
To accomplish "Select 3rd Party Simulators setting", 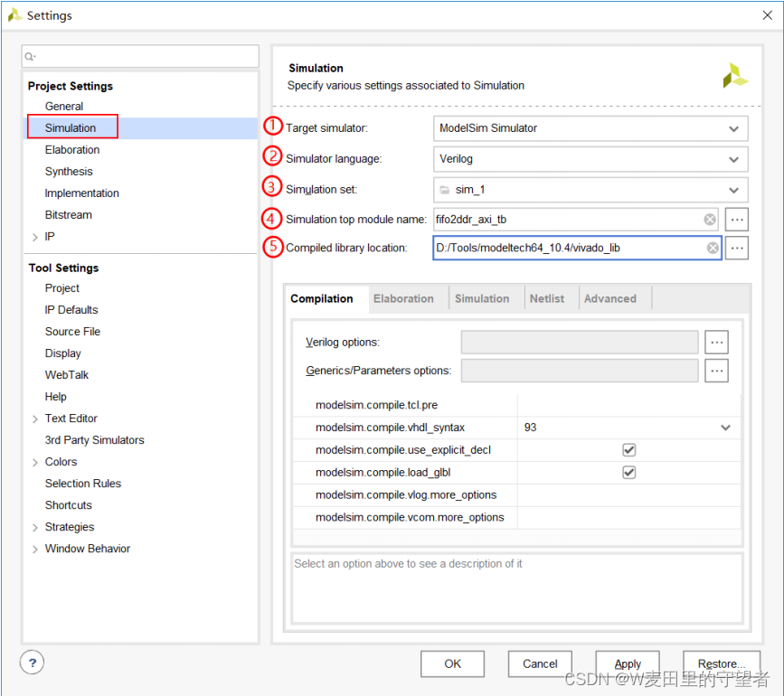I will pyautogui.click(x=95, y=440).
